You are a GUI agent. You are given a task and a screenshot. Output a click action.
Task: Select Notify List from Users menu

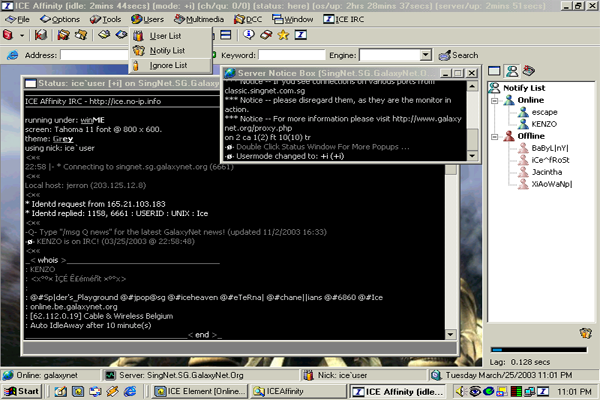point(170,51)
